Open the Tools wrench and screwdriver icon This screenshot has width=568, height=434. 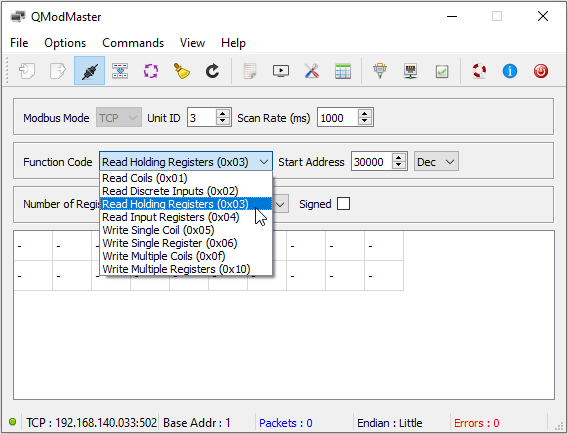(x=312, y=71)
